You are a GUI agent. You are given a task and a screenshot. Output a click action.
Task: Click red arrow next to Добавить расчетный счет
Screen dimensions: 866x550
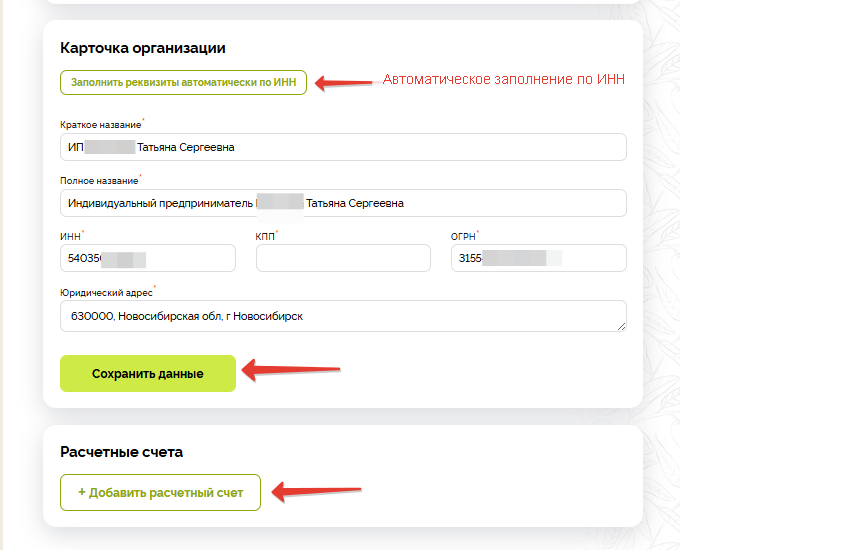[315, 491]
